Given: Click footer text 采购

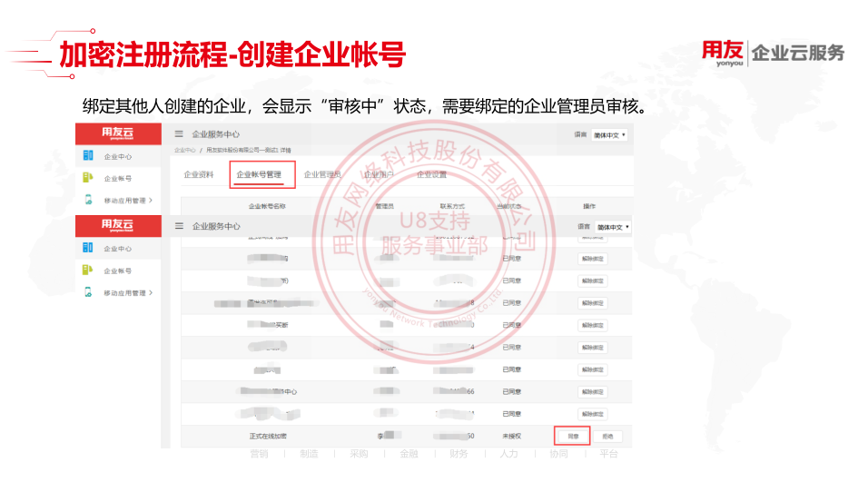Looking at the screenshot, I should point(359,454).
